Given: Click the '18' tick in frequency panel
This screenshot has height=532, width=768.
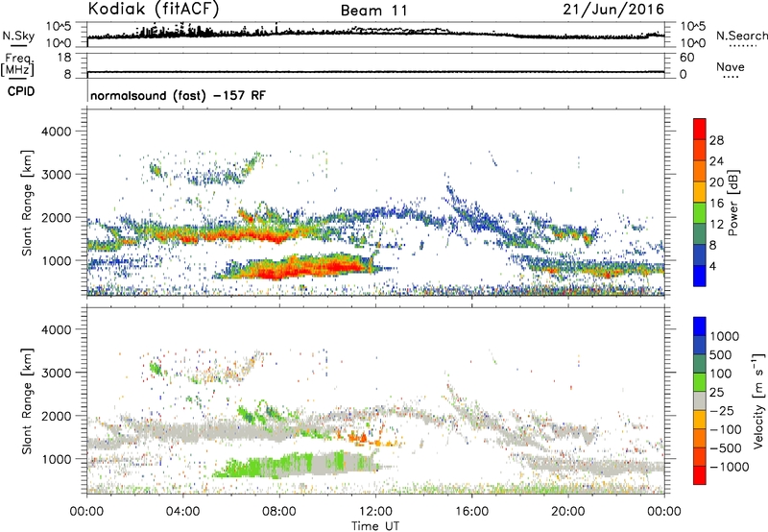Looking at the screenshot, I should click(63, 58).
